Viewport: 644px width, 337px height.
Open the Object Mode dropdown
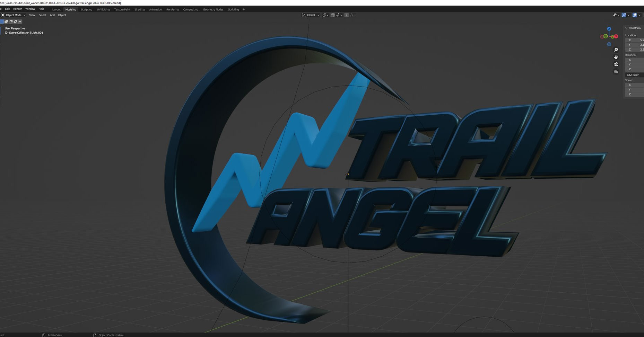14,15
